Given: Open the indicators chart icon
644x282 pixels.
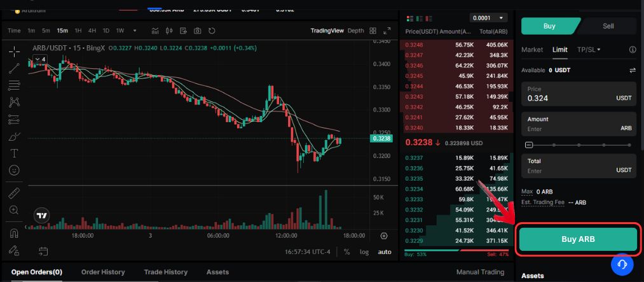Looking at the screenshot, I should (x=155, y=31).
